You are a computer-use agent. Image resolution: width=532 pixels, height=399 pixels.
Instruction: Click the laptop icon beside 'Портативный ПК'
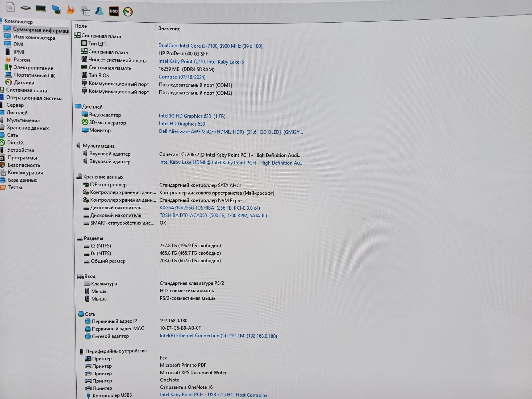click(9, 75)
